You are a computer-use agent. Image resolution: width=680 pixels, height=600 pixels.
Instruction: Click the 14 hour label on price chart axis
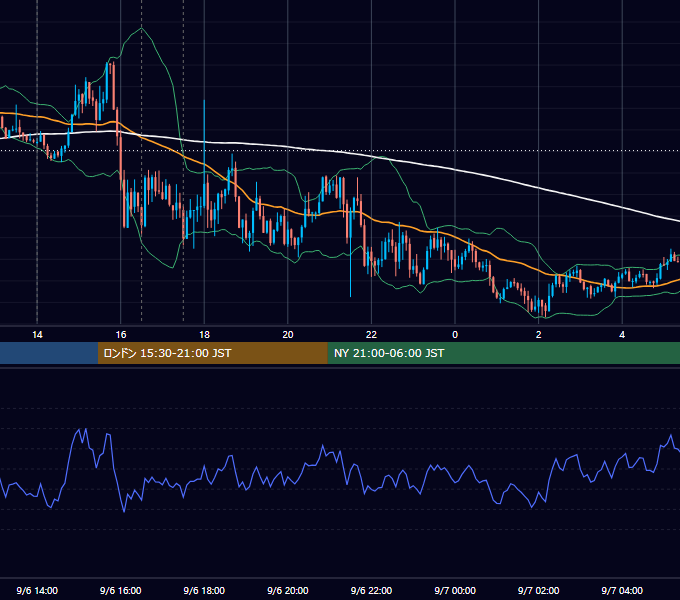click(37, 335)
